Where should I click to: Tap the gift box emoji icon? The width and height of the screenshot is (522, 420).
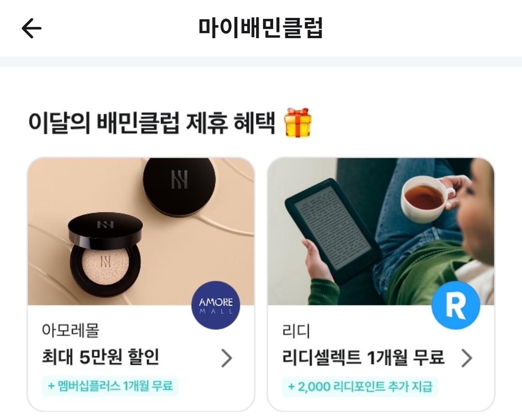pyautogui.click(x=297, y=122)
